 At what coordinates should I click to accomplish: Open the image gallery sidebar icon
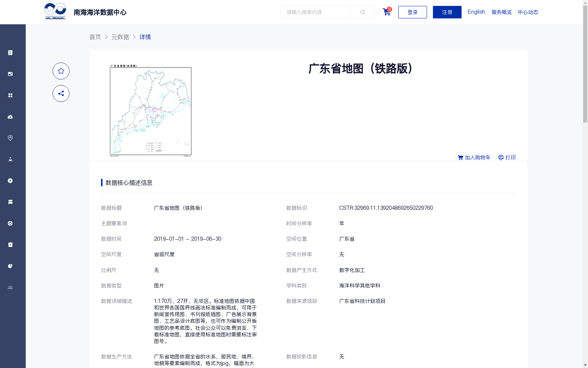point(10,74)
